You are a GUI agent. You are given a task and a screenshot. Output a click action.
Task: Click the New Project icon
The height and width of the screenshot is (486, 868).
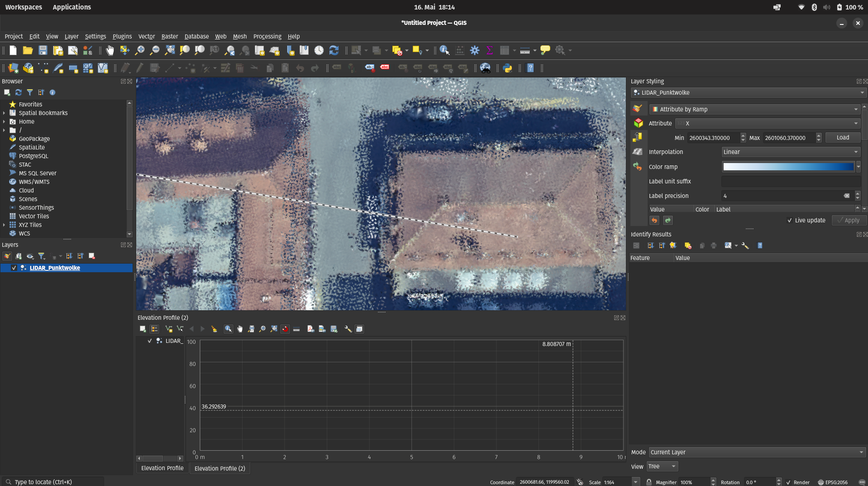13,50
